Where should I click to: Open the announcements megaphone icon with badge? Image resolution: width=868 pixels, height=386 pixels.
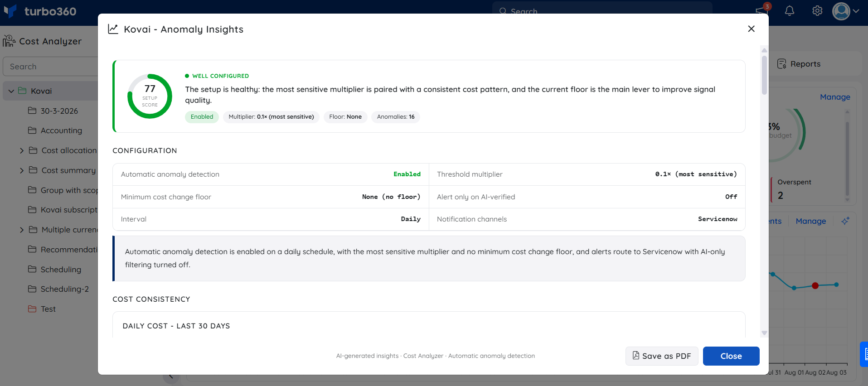point(761,10)
